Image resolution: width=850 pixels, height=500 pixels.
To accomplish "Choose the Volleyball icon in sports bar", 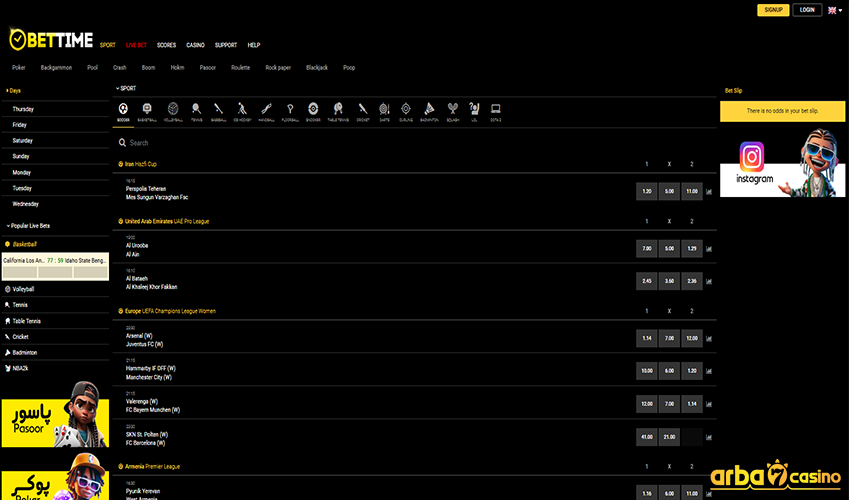I will (173, 110).
